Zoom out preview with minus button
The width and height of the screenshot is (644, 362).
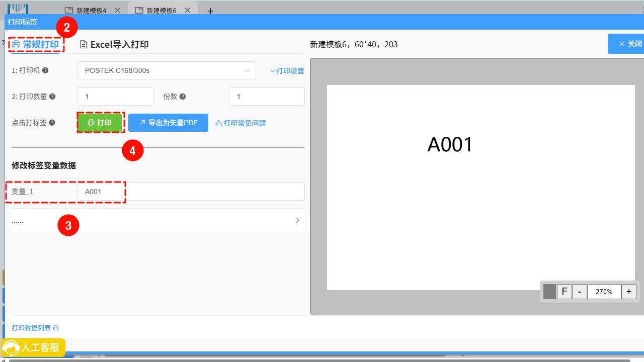(x=580, y=292)
